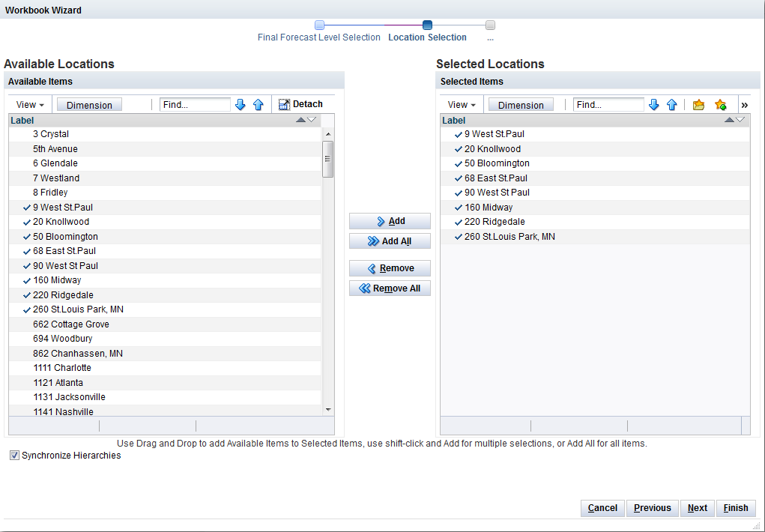Select 9 West St.Paul in Selected Items
Viewport: 765px width, 532px height.
click(595, 134)
